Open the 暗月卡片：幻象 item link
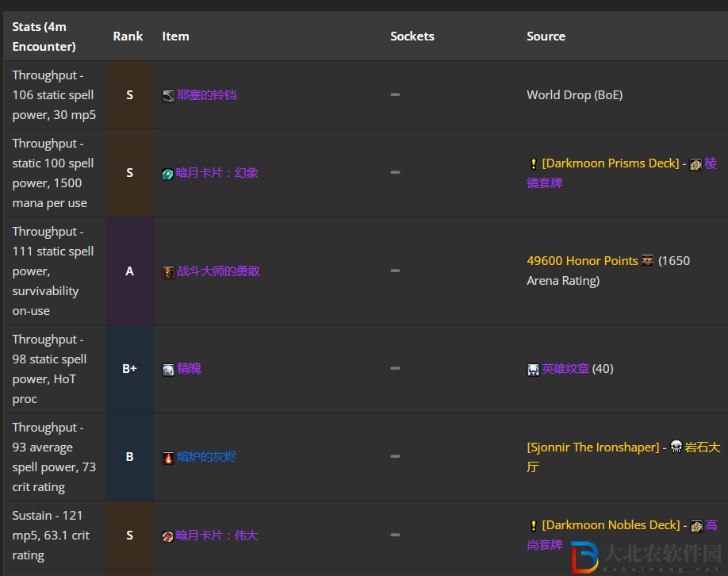Viewport: 728px width, 576px height. coord(216,173)
